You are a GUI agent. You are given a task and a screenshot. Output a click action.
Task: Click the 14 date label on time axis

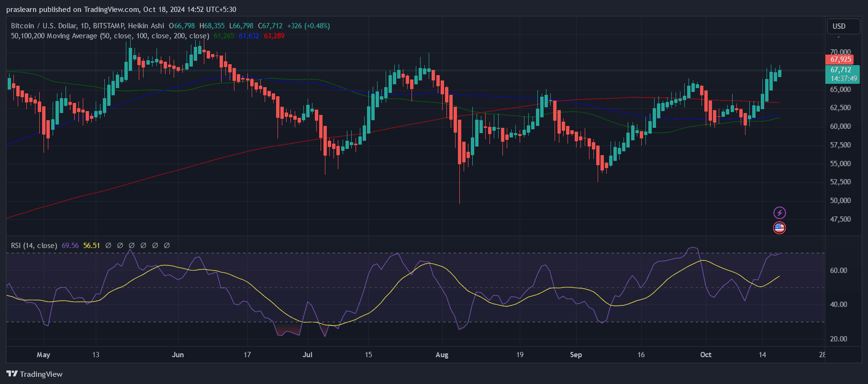(x=762, y=355)
